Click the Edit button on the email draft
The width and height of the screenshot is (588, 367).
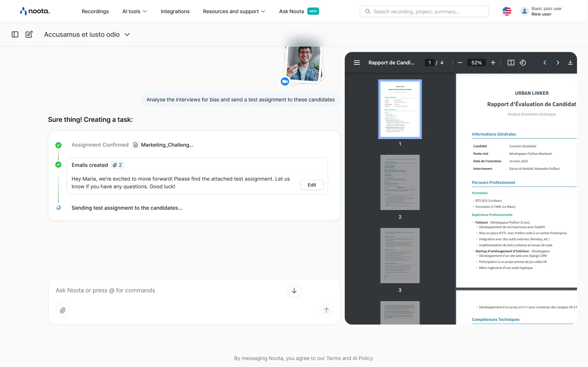312,185
